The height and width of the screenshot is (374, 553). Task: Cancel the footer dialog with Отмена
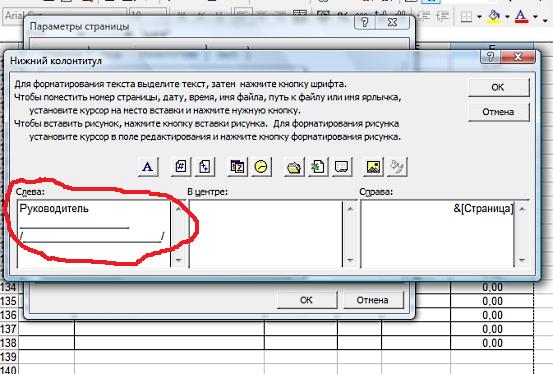point(498,112)
